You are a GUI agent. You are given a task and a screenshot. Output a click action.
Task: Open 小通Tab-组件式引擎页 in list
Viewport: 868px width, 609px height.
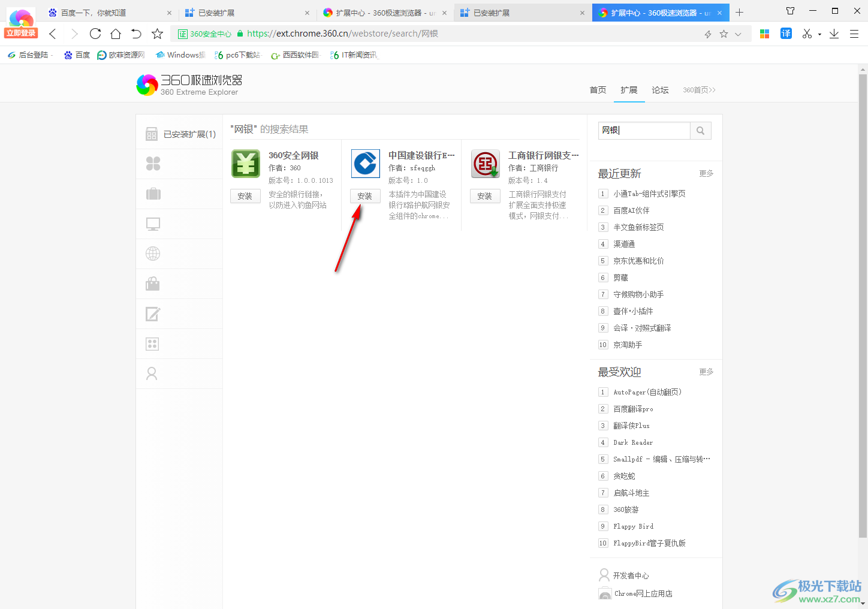click(649, 194)
